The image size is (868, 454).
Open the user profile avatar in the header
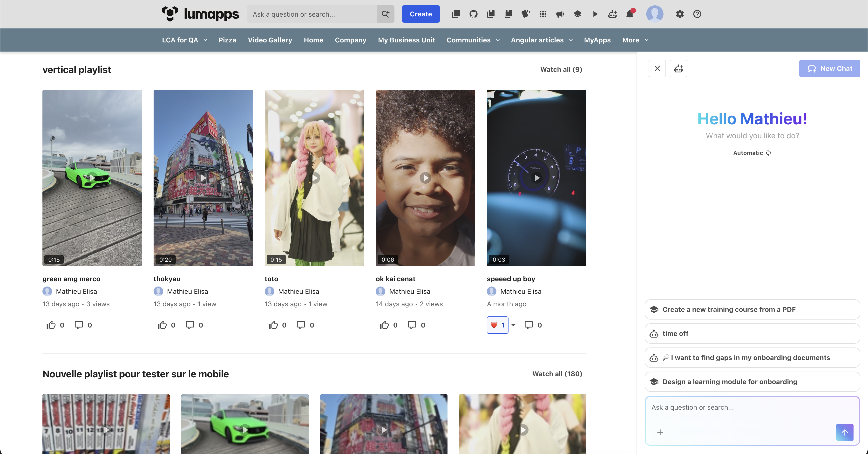tap(655, 14)
